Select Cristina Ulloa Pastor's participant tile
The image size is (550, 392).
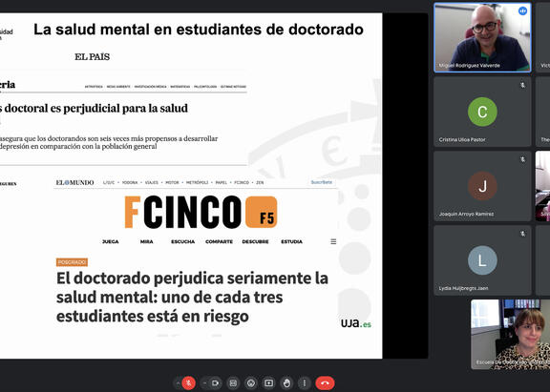482,112
